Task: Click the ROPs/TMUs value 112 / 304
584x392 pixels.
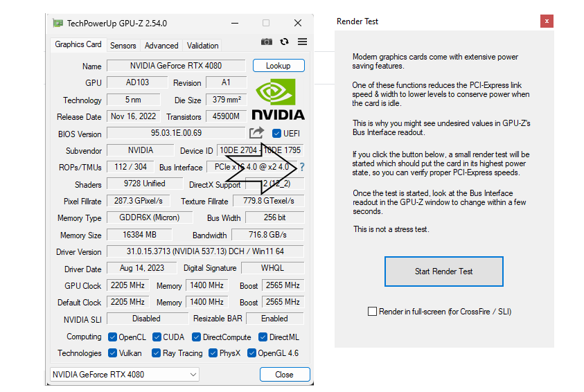Action: click(130, 167)
